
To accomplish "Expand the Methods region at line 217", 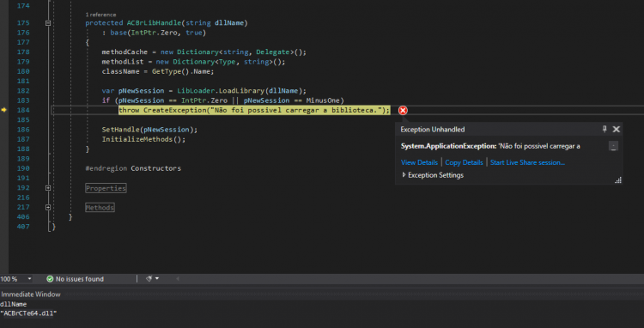I will click(x=48, y=207).
